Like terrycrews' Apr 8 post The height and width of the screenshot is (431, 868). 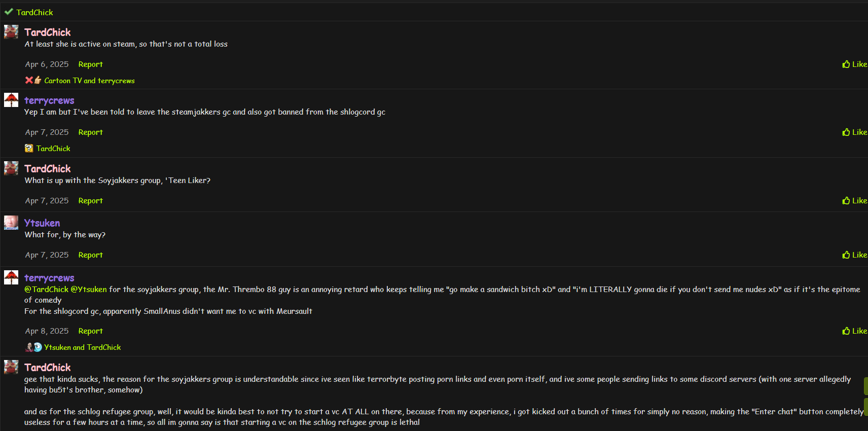854,331
